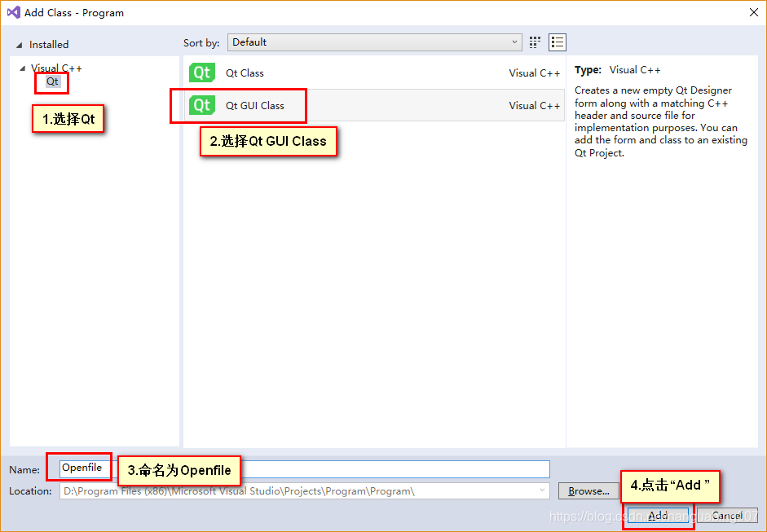Select the Visual C++ tree label
Image resolution: width=767 pixels, height=532 pixels.
tap(56, 68)
